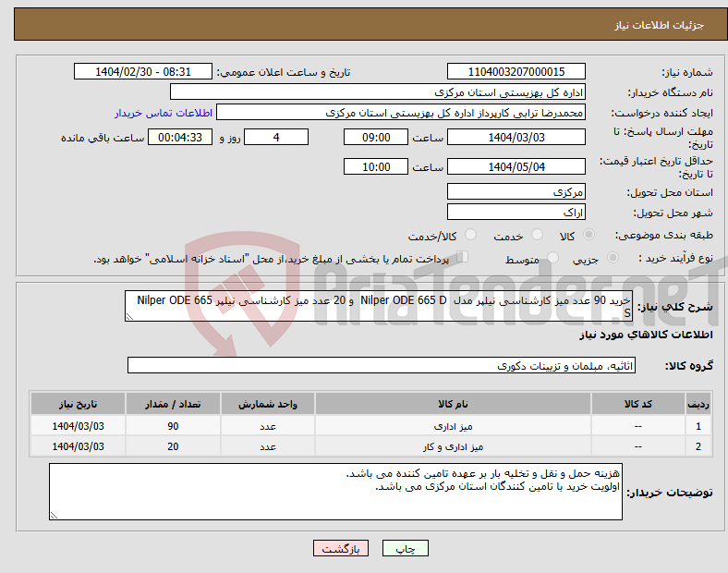Select the کالا radio button
The width and height of the screenshot is (728, 573).
pos(588,235)
